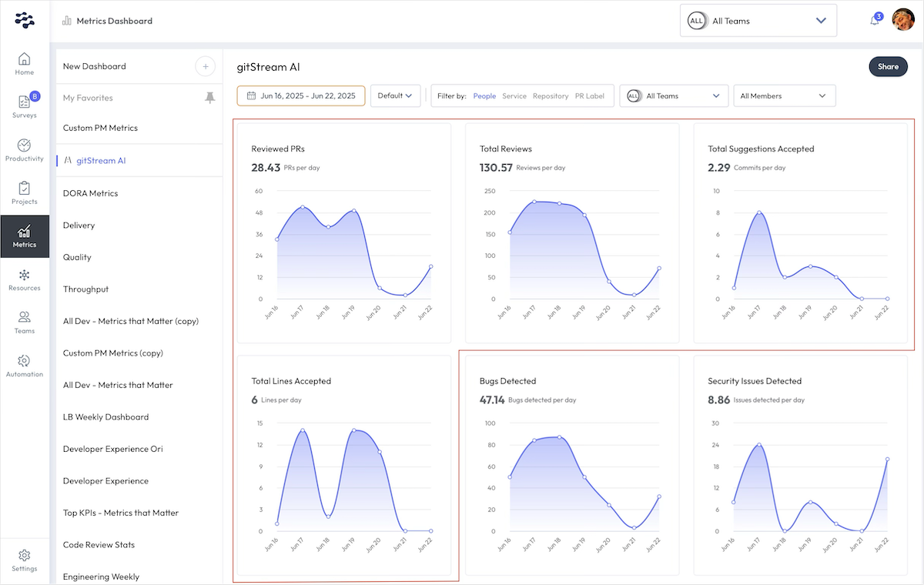Viewport: 924px width, 585px height.
Task: Open the Default dropdown
Action: [x=395, y=96]
